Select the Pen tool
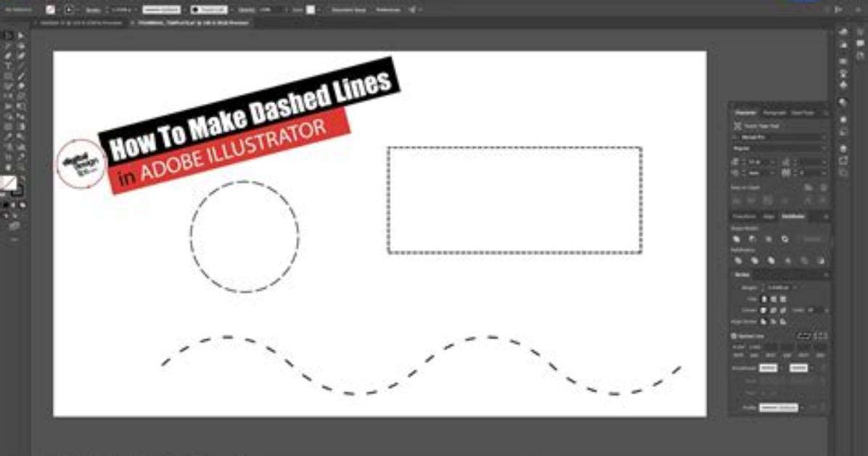 click(x=8, y=56)
